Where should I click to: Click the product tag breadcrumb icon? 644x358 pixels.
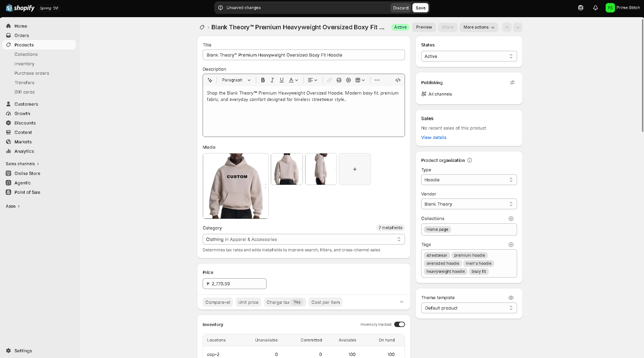(x=202, y=27)
